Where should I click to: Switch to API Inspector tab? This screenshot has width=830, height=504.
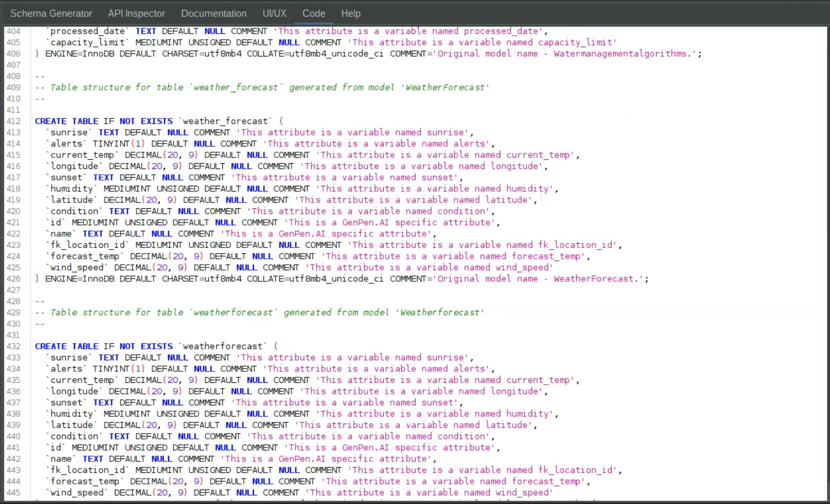(x=136, y=13)
